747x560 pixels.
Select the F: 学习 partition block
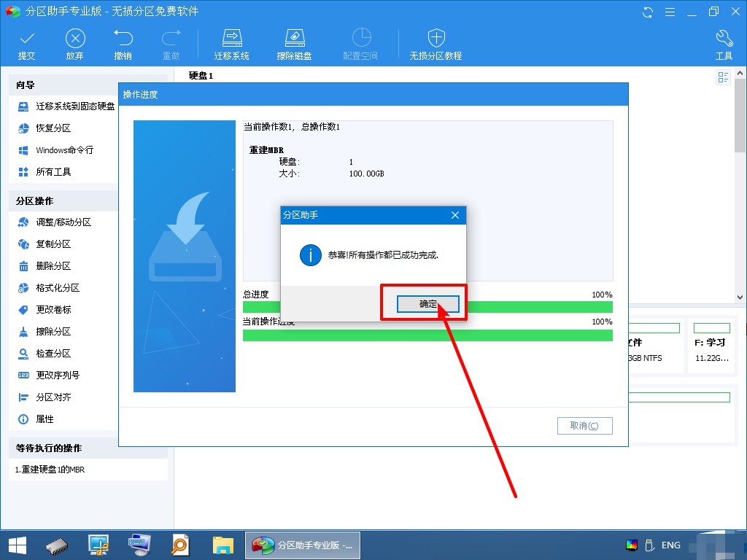pos(712,346)
